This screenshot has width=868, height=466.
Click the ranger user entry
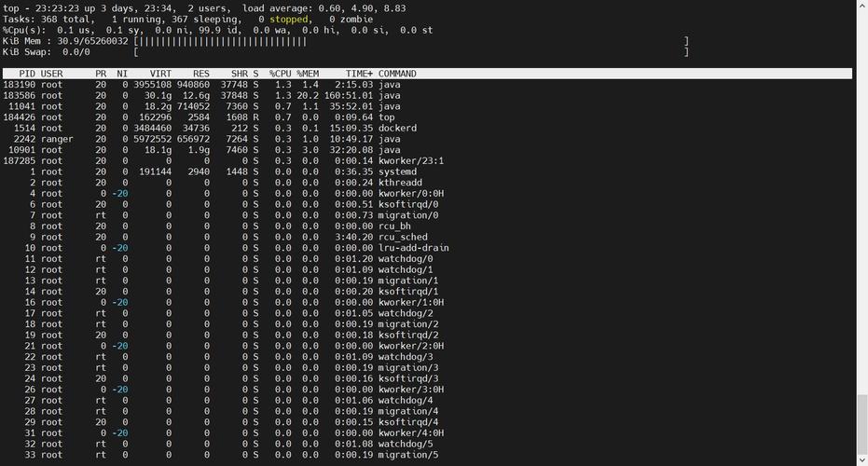pos(57,139)
